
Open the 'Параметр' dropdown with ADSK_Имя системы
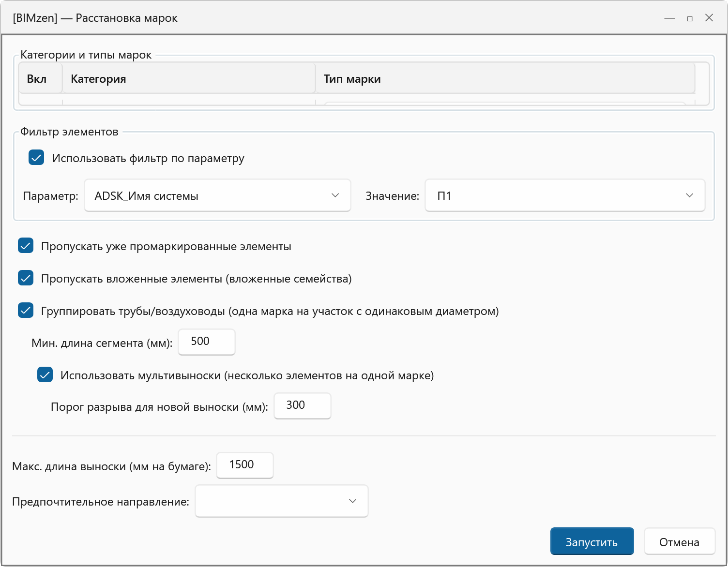coord(217,195)
